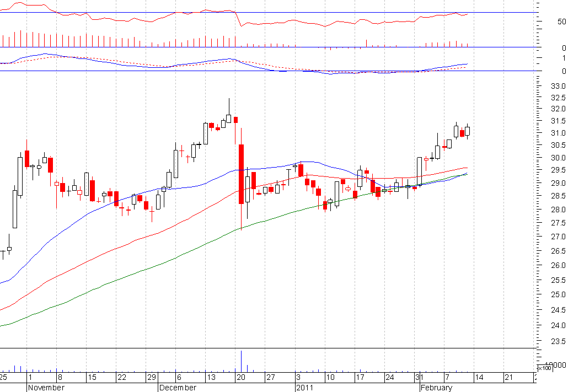Click the December month label

(178, 388)
